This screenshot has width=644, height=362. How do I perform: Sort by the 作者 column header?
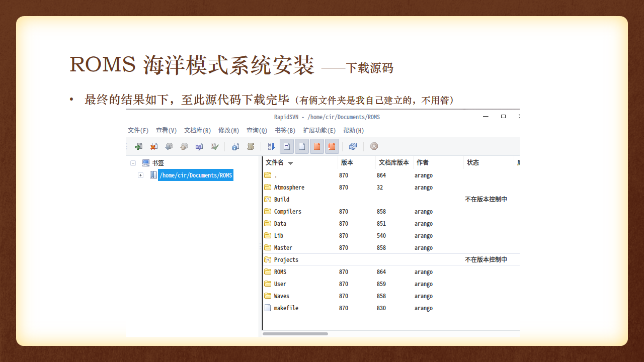click(438, 162)
